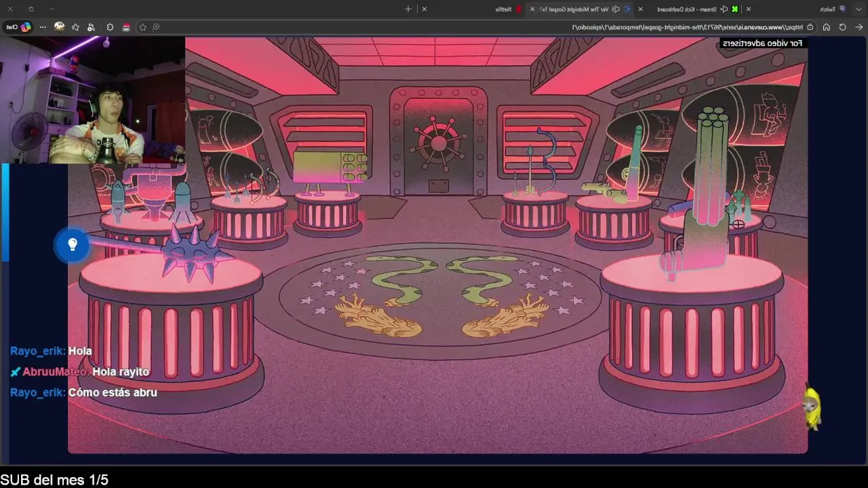Click the blue lightbulb button
The height and width of the screenshot is (488, 868).
tap(72, 245)
